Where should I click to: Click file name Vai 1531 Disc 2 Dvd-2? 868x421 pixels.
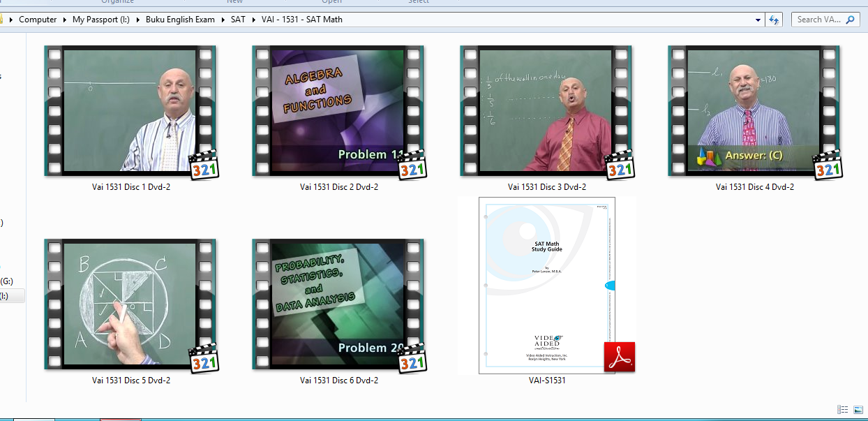tap(339, 187)
